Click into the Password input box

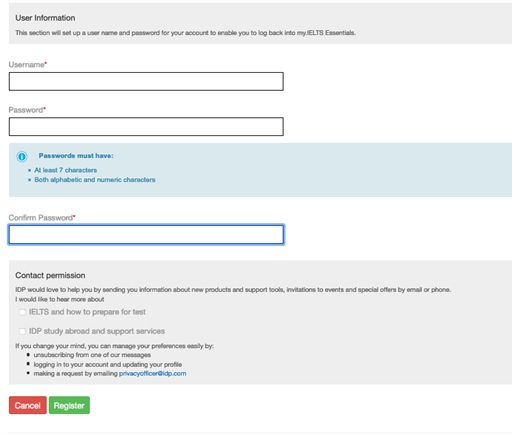click(146, 126)
